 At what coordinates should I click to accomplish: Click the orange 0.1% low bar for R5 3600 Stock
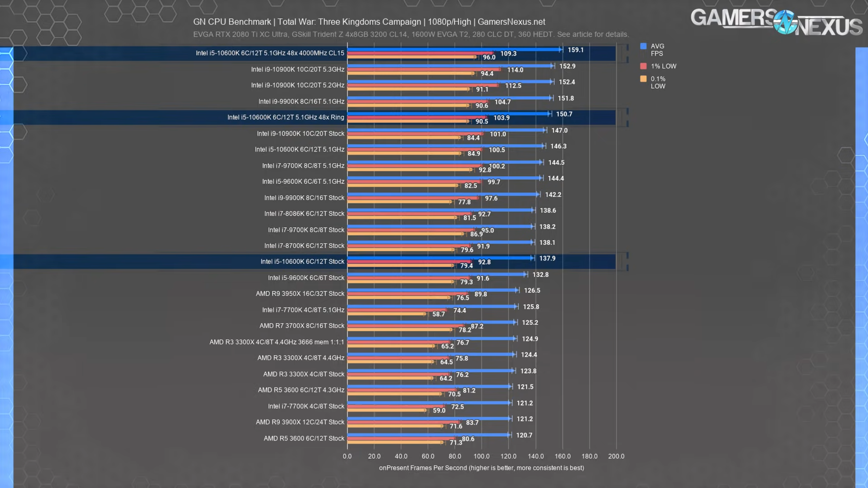[395, 442]
